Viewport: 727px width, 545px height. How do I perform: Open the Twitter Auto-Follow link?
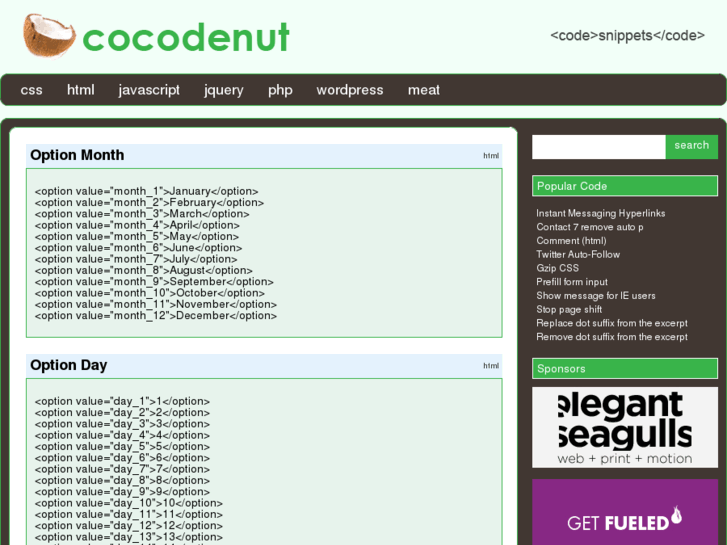tap(578, 255)
